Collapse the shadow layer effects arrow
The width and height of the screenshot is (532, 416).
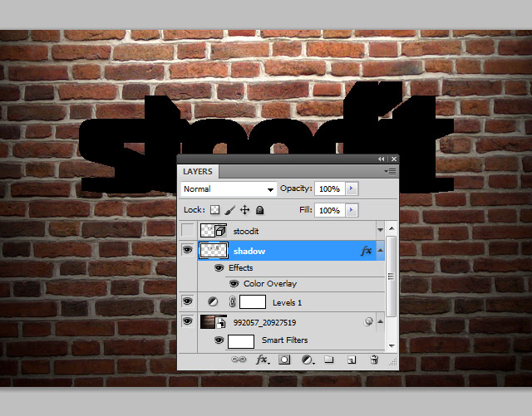click(380, 250)
